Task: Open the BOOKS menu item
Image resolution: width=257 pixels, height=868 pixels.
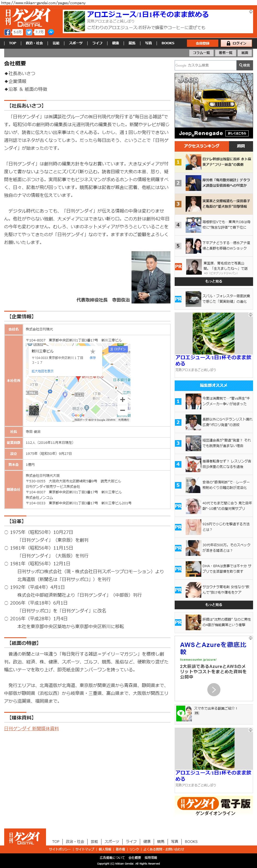Action: (168, 43)
